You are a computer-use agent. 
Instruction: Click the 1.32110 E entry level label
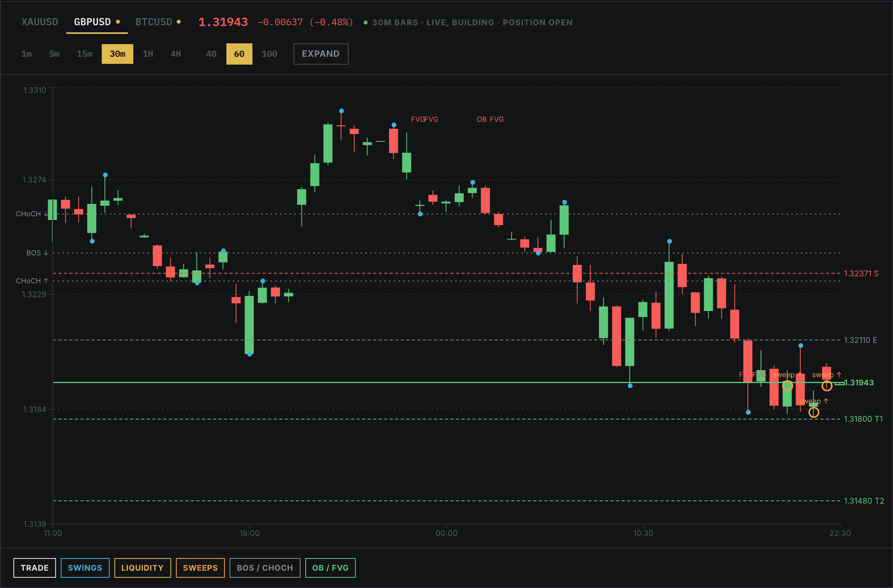coord(861,340)
